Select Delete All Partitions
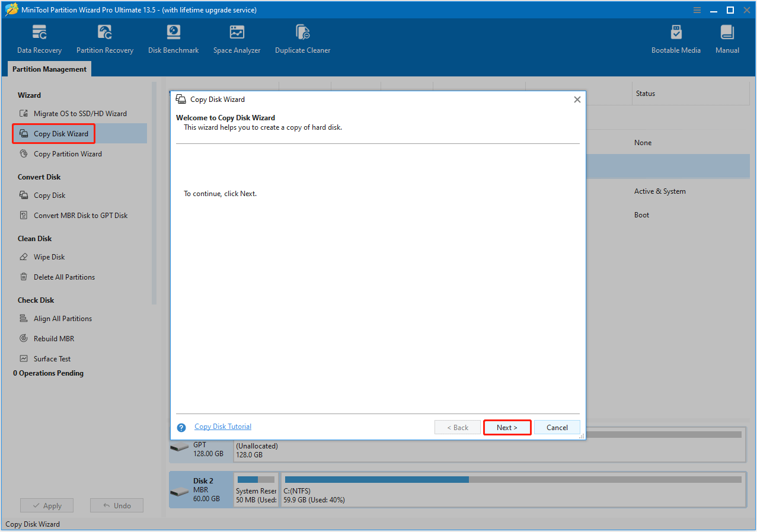Image resolution: width=757 pixels, height=532 pixels. click(x=64, y=277)
